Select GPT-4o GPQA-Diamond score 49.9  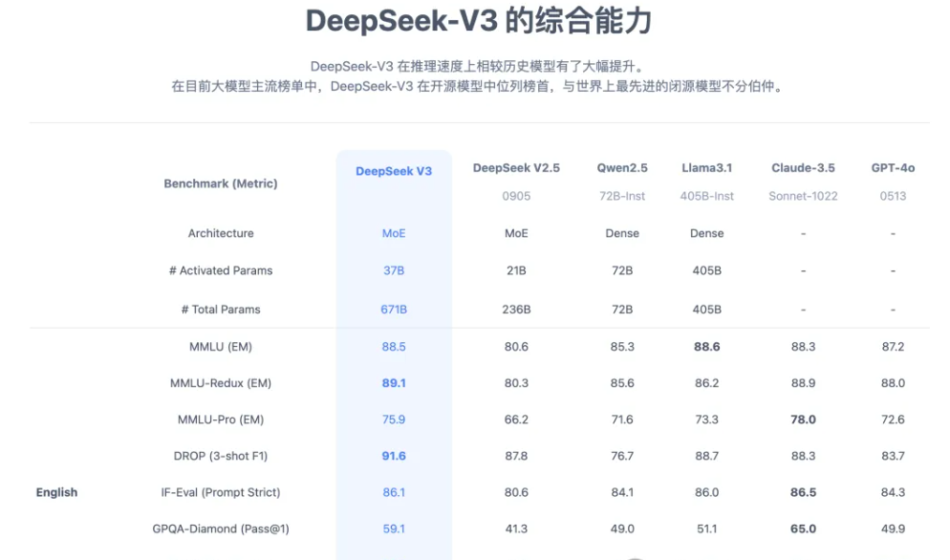[x=893, y=528]
